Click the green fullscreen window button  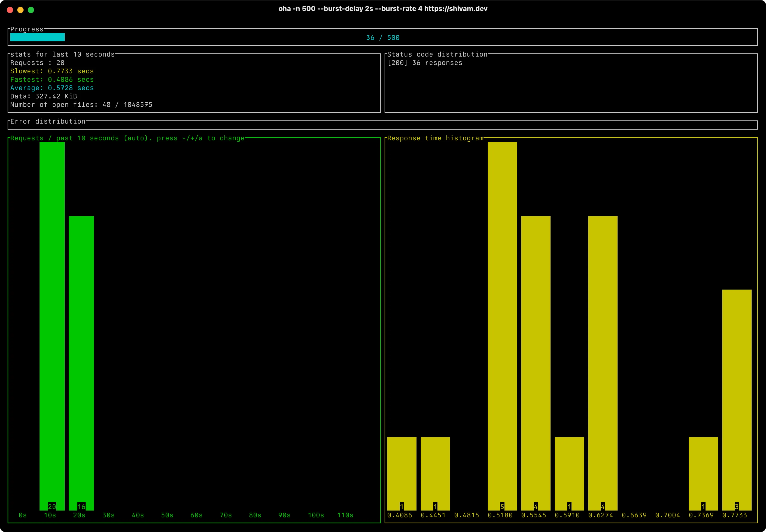(x=31, y=10)
